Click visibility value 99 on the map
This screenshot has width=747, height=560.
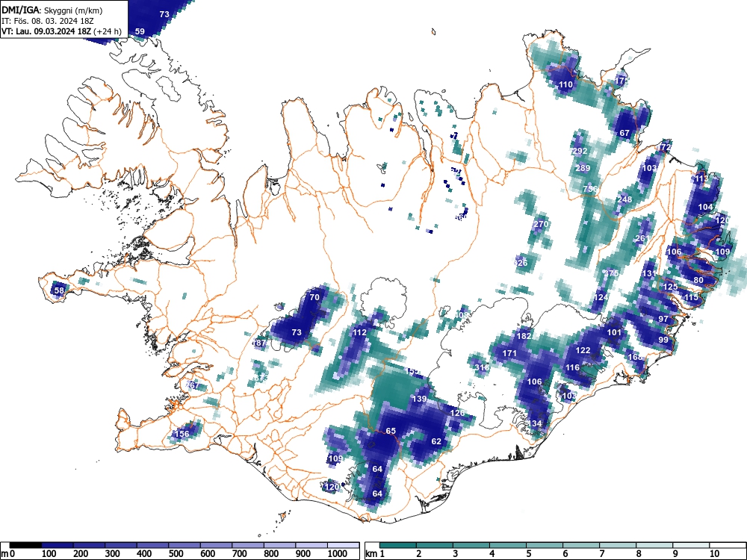(663, 340)
